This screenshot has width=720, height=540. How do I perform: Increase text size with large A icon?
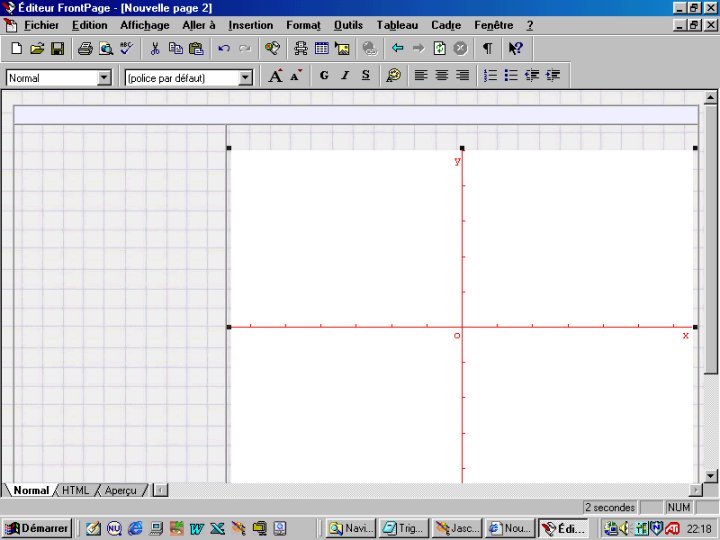tap(276, 76)
